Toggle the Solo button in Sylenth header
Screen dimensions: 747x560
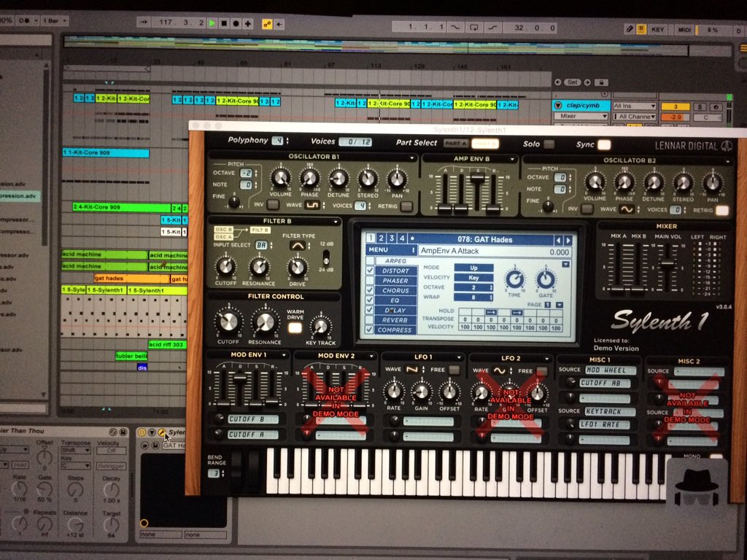click(549, 144)
